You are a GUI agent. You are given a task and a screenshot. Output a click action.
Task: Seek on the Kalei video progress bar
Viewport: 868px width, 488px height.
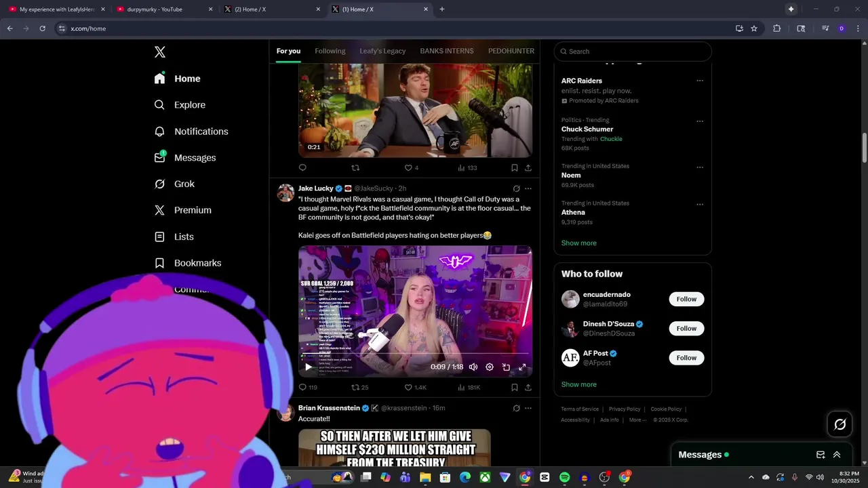(415, 354)
